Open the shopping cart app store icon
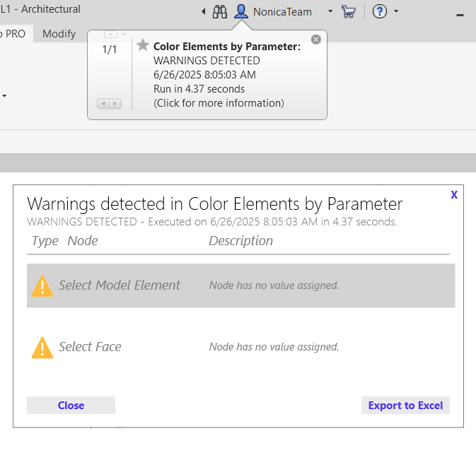The width and height of the screenshot is (476, 460). (x=349, y=11)
